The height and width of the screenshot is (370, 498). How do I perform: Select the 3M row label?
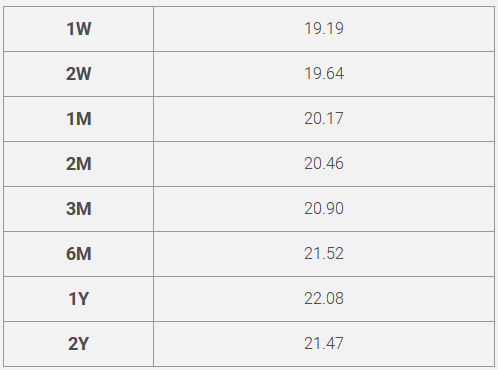79,209
